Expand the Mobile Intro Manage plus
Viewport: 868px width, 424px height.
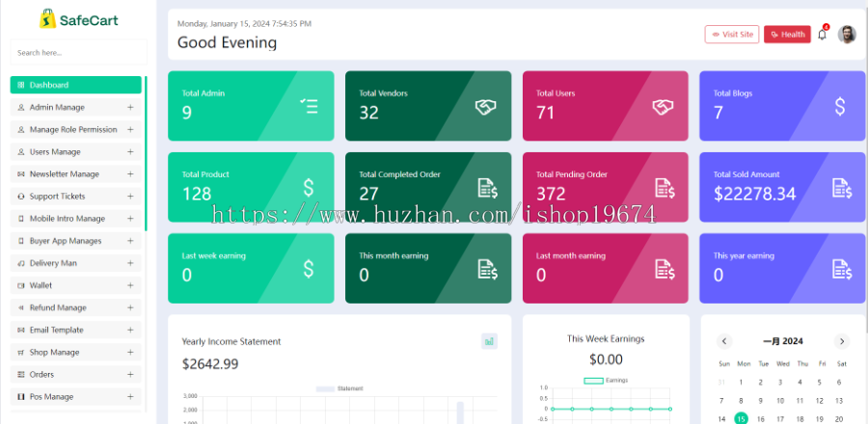[x=130, y=219]
